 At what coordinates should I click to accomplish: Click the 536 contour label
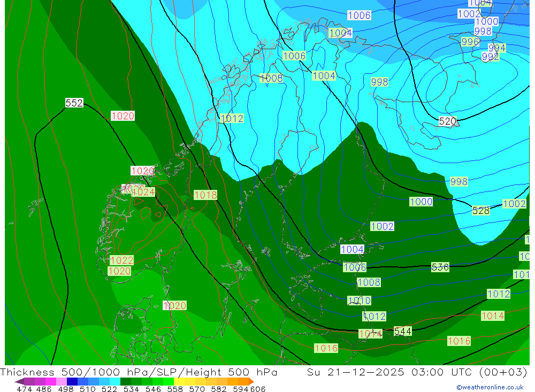440,267
